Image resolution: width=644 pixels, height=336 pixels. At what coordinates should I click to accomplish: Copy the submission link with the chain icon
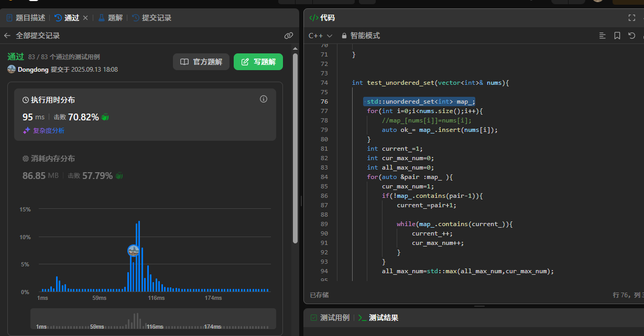tap(288, 36)
